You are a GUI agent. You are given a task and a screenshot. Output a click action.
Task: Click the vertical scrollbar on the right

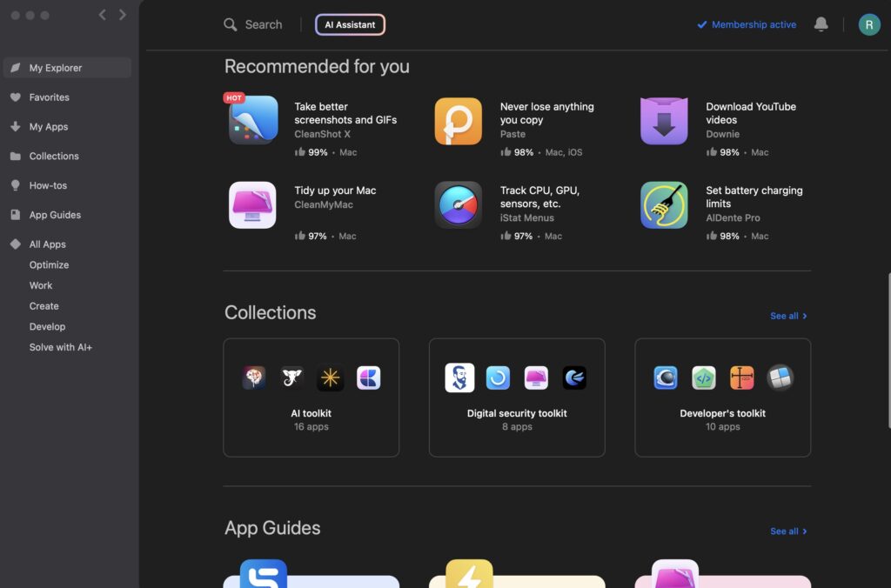[888, 351]
